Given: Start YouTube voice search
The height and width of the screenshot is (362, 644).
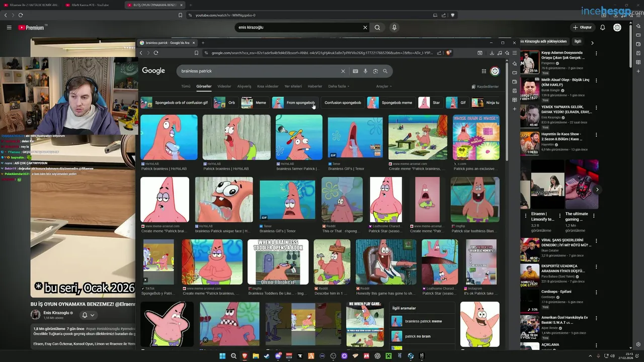Looking at the screenshot, I should 394,27.
